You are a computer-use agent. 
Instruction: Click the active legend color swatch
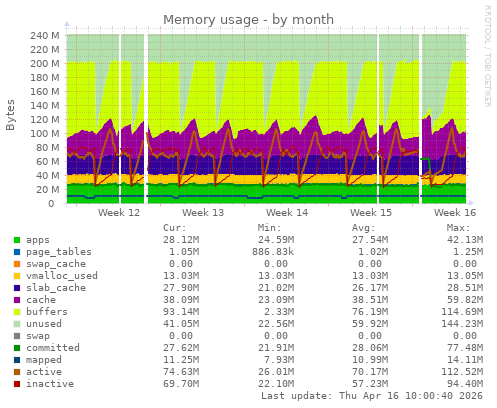click(17, 372)
